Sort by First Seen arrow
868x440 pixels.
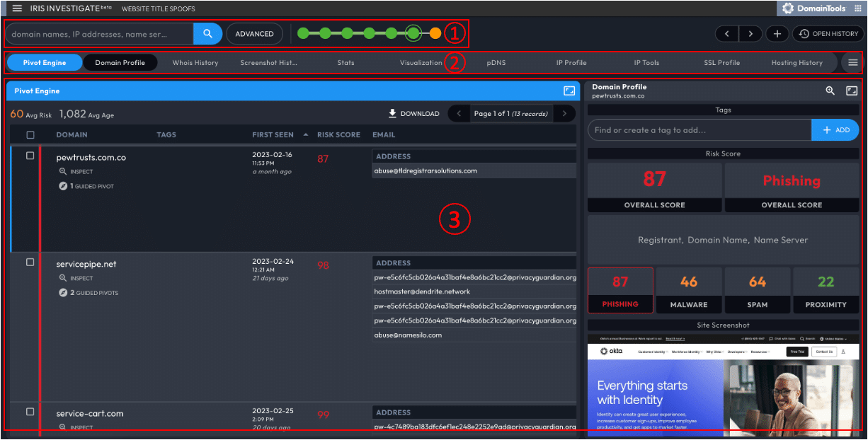[x=306, y=134]
